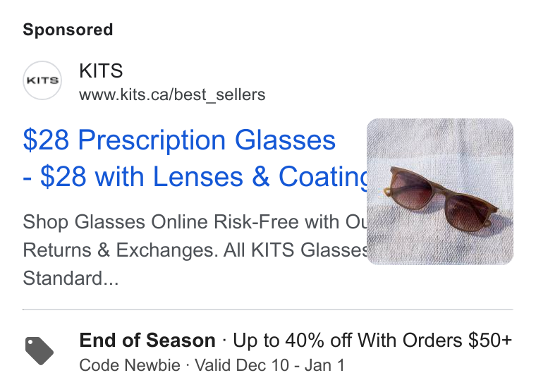Click the Code Newbie promo text

click(130, 365)
